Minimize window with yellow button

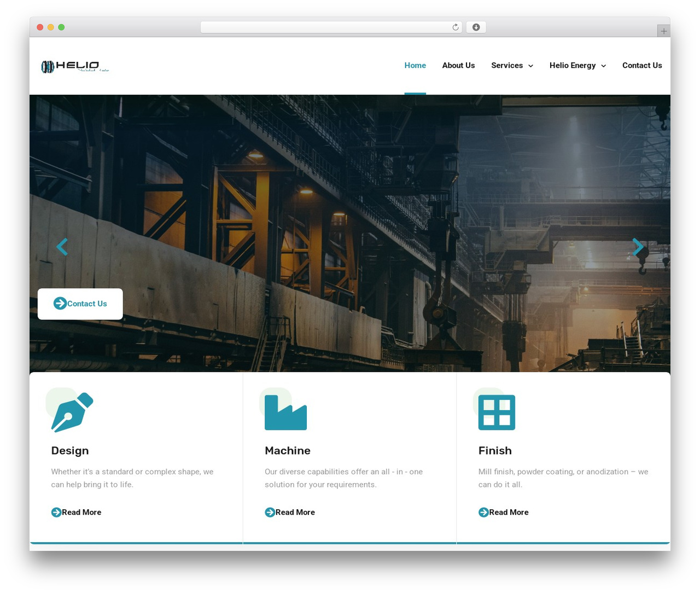pyautogui.click(x=50, y=27)
